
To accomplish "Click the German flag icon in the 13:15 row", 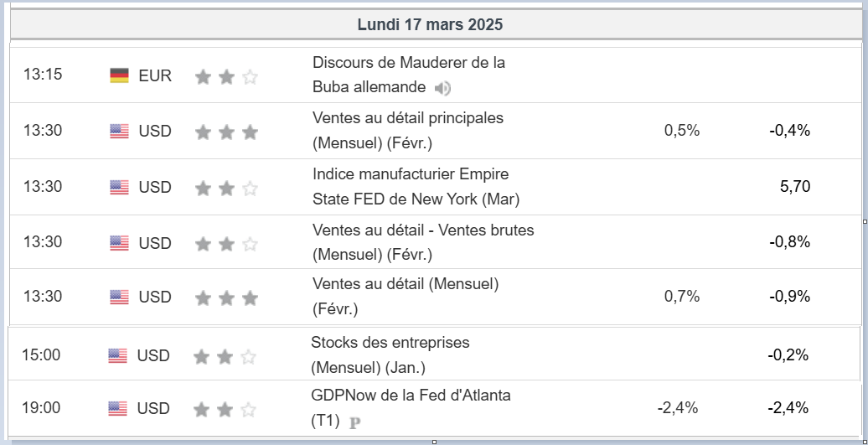I will click(x=119, y=75).
